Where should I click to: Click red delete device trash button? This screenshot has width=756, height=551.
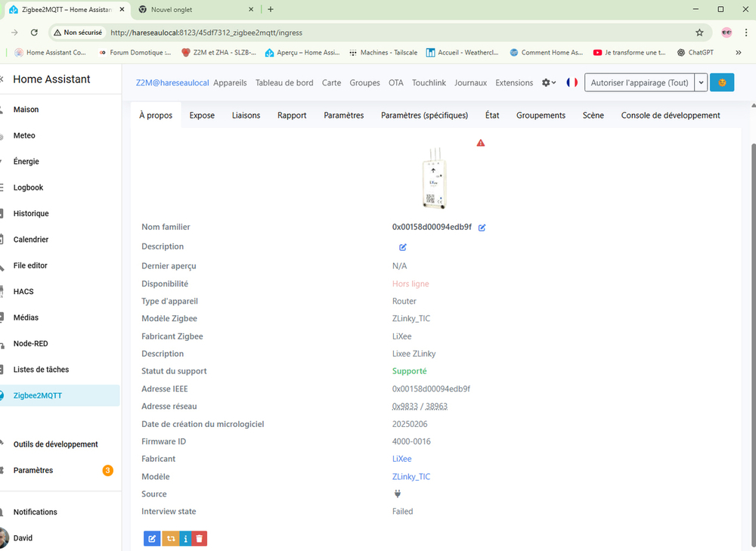pyautogui.click(x=199, y=538)
